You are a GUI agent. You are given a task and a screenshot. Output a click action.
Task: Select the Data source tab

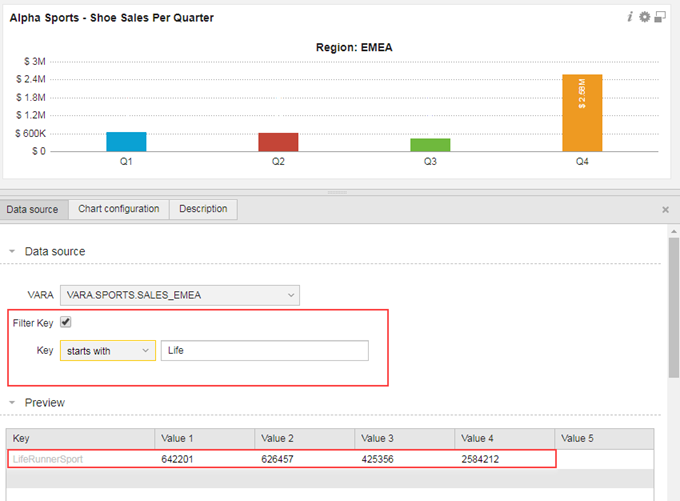click(x=33, y=209)
